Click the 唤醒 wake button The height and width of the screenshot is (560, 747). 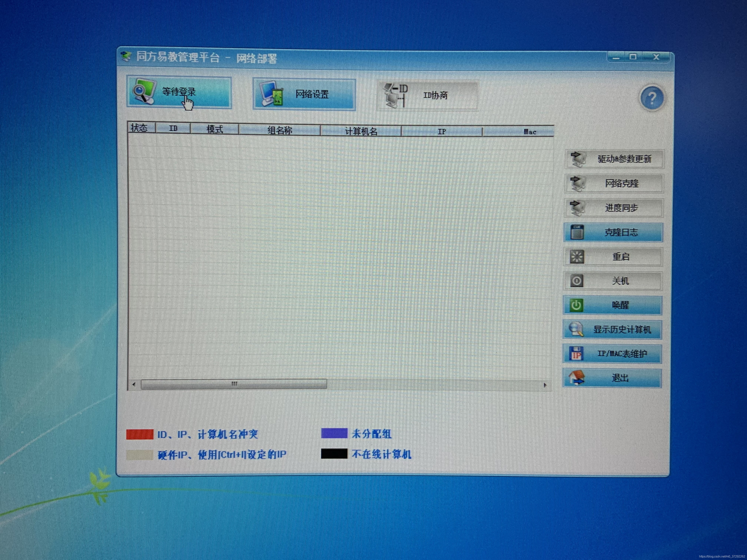click(x=612, y=305)
